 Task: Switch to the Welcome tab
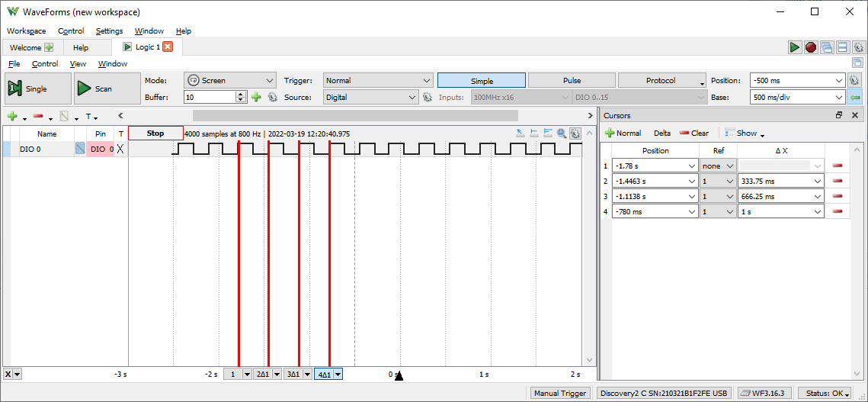(31, 48)
